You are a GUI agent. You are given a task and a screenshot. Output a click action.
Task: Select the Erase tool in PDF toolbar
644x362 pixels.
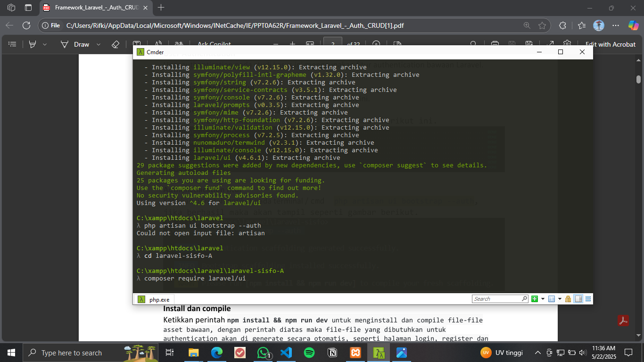116,44
